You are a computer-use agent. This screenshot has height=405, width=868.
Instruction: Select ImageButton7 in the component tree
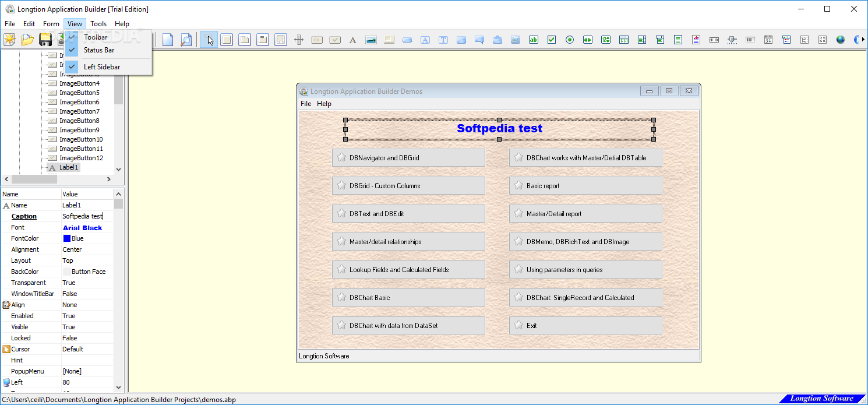point(79,111)
